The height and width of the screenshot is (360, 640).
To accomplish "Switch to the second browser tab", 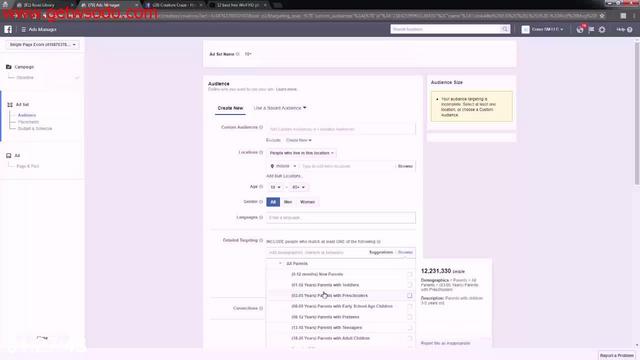I will (107, 5).
